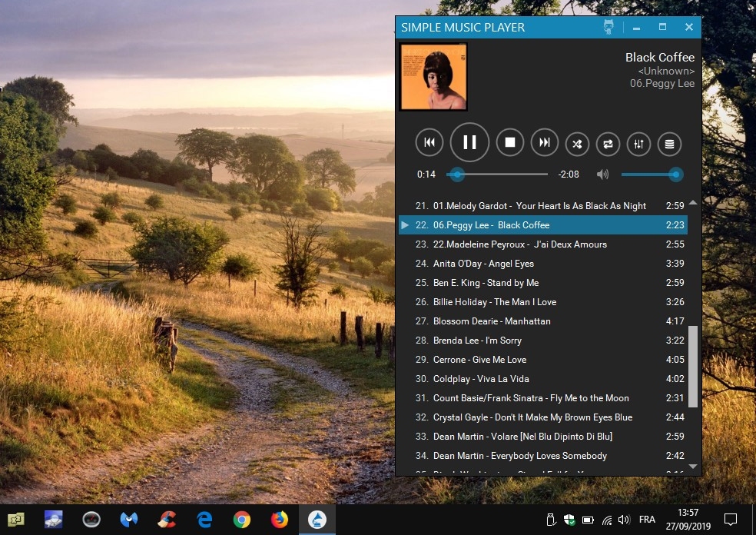Viewport: 756px width, 535px height.
Task: Select Dean Martin - Volare
Action: pyautogui.click(x=543, y=437)
